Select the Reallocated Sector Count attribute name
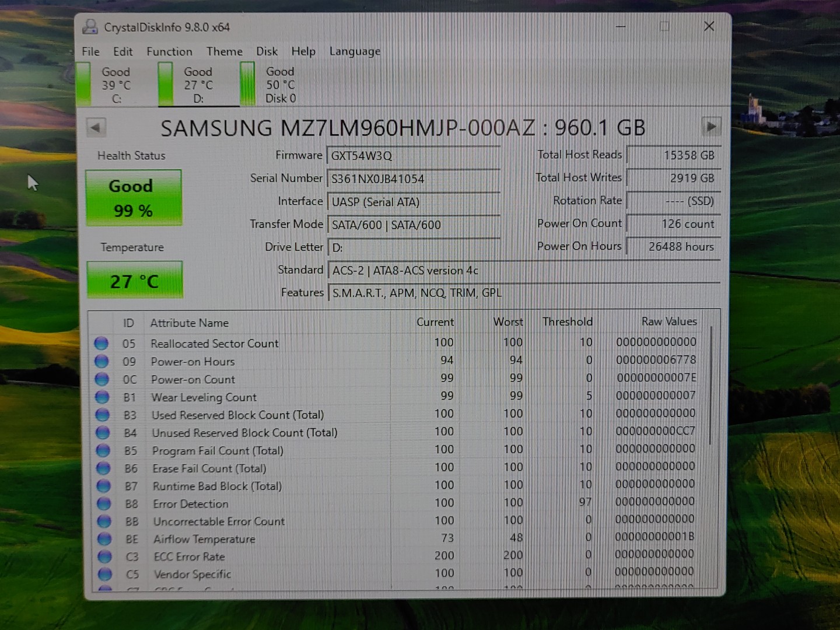Viewport: 840px width, 630px height. tap(215, 344)
